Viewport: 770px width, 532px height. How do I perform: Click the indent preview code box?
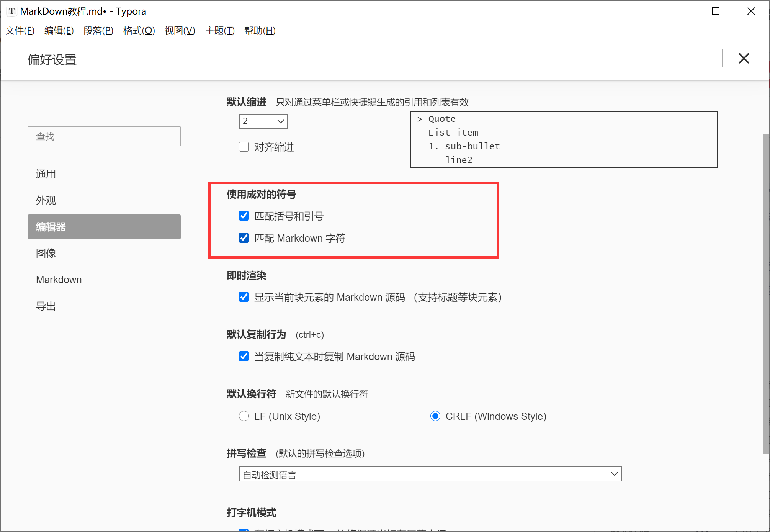564,140
